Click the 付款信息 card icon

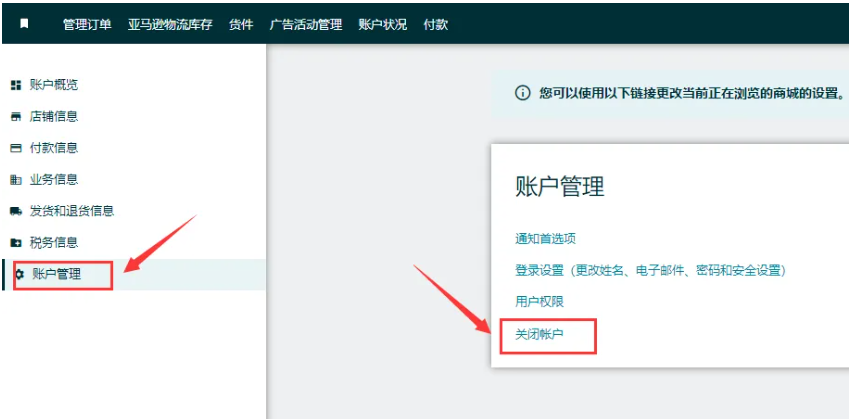click(16, 148)
